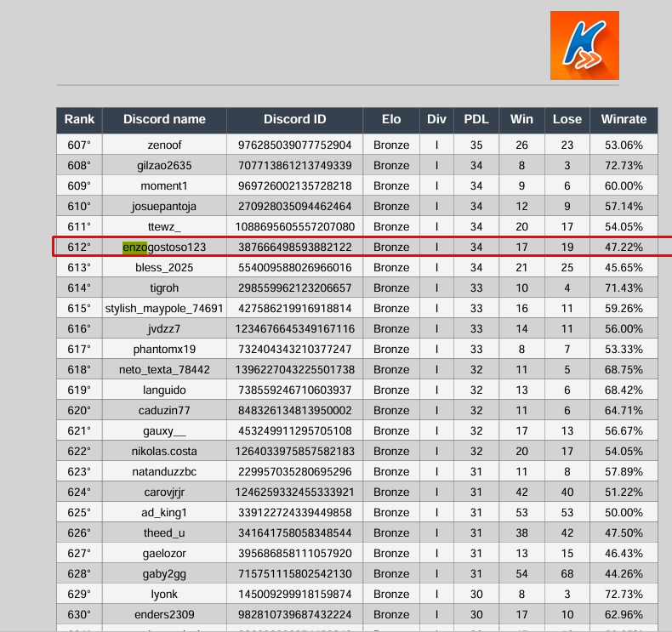The image size is (672, 632).
Task: Select the Discord name column header
Action: point(164,119)
